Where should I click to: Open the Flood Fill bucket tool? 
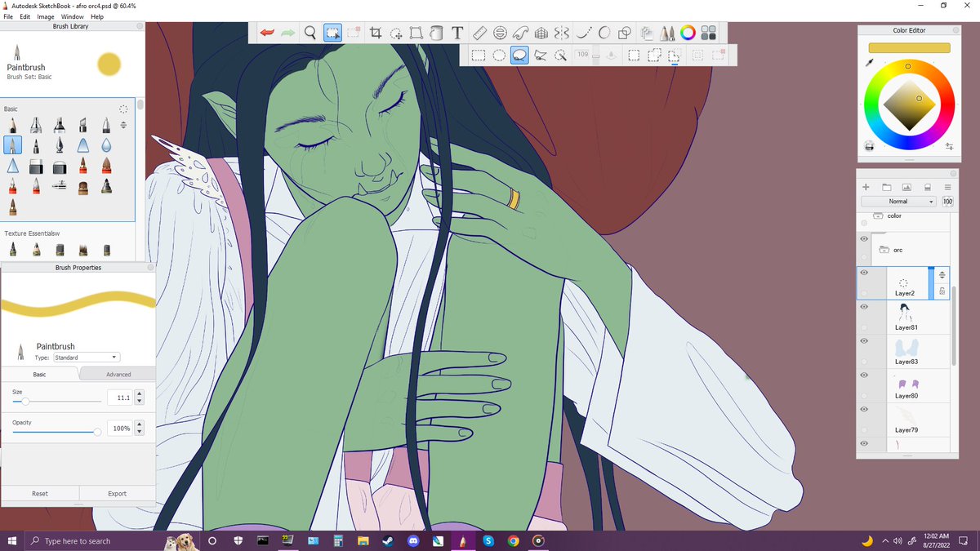(x=436, y=33)
